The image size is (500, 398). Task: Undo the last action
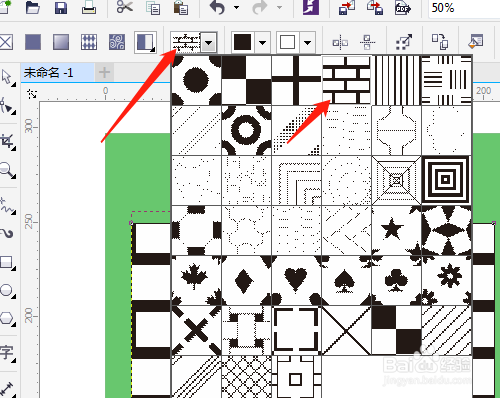[x=217, y=7]
